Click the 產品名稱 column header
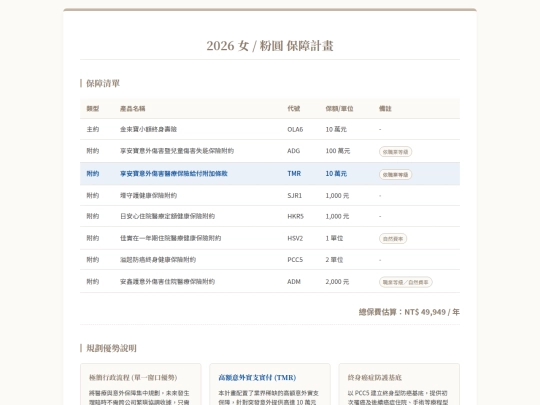The height and width of the screenshot is (405, 540). pyautogui.click(x=133, y=108)
